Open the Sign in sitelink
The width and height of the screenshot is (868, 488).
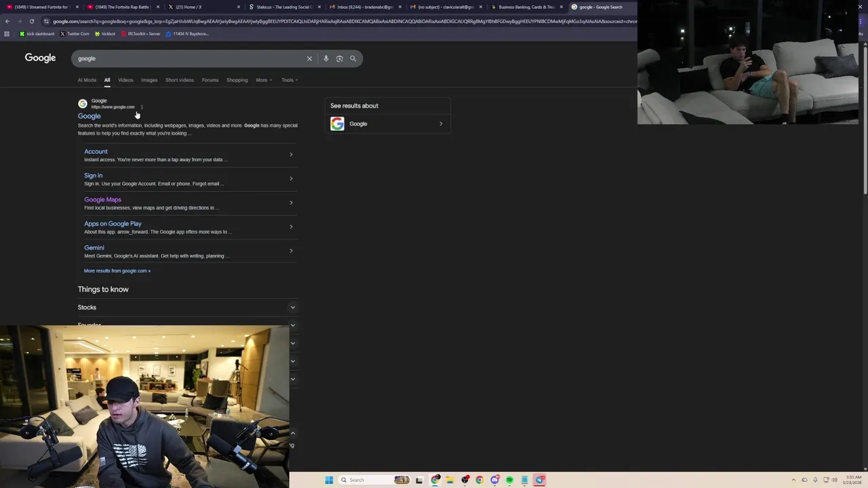93,176
